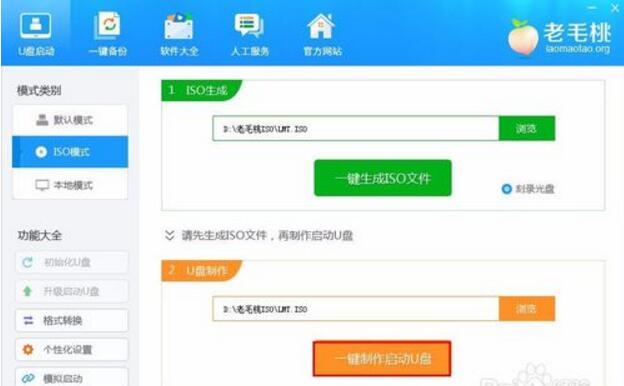Screen dimensions: 624x386
Task: Click the 请先生成ISO文件，再制作启动U盘 hint text
Action: tap(267, 236)
